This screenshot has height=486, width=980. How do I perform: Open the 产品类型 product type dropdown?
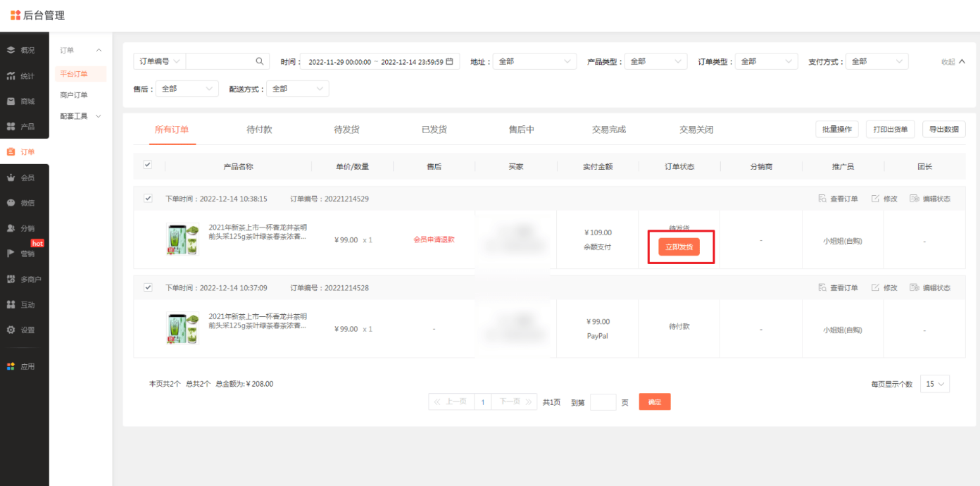point(655,61)
